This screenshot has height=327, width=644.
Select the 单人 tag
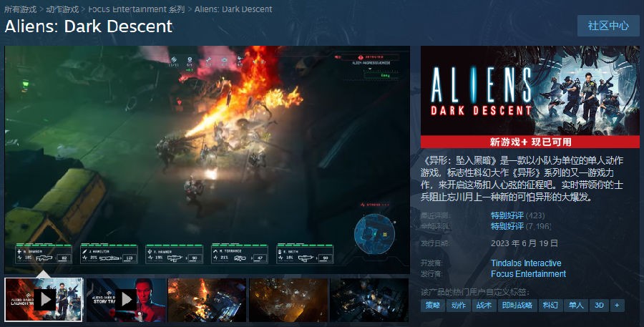(x=576, y=306)
